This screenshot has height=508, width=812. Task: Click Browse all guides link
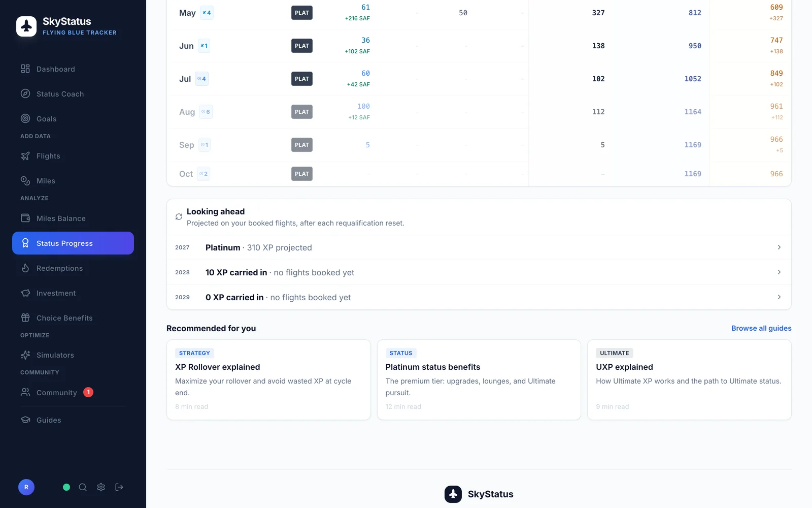[761, 328]
